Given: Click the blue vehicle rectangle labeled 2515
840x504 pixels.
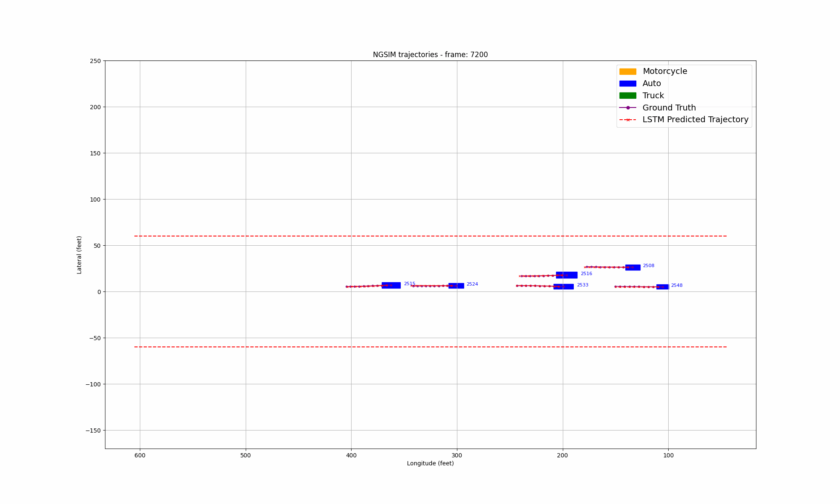Looking at the screenshot, I should [391, 285].
